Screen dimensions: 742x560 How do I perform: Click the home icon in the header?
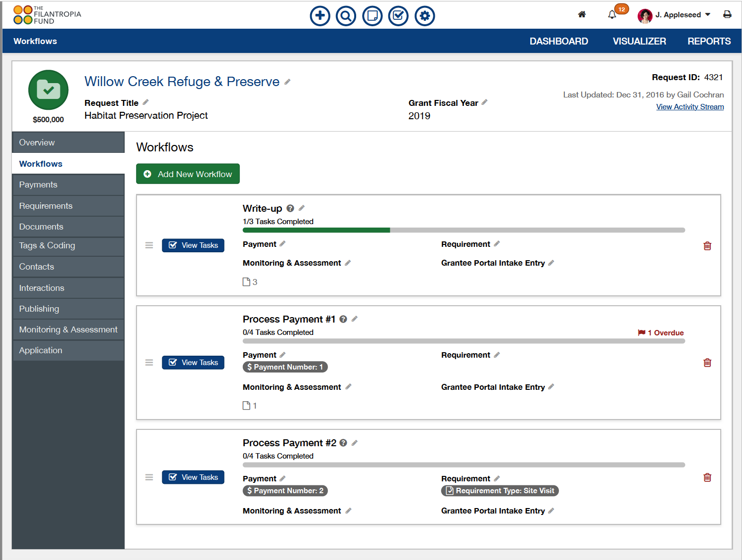(582, 14)
